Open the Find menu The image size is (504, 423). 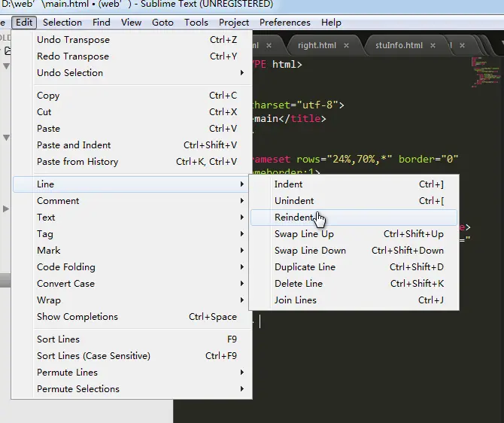click(102, 23)
